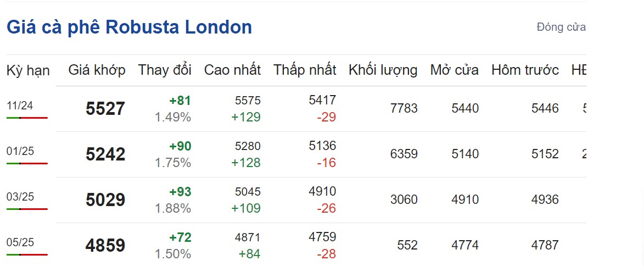Click the Thấp nhất column header

305,70
